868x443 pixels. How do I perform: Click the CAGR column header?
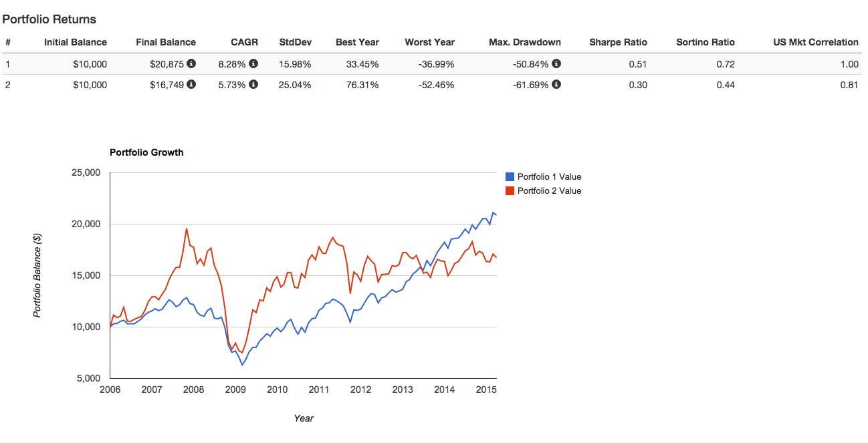coord(245,42)
